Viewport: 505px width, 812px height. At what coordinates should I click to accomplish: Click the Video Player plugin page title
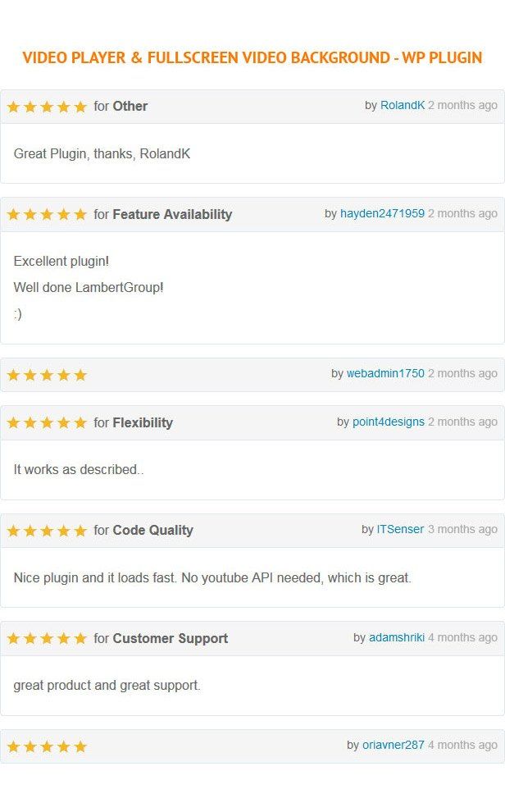coord(252,57)
